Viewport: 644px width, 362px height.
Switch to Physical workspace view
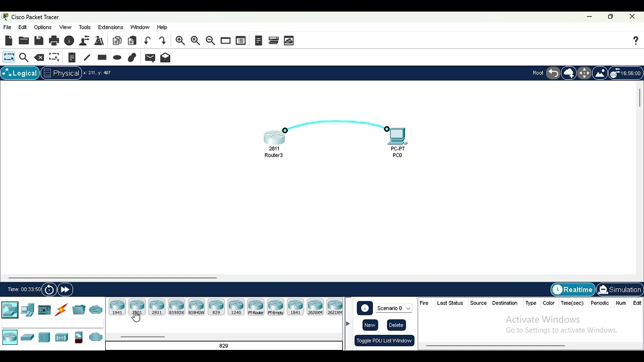[61, 73]
